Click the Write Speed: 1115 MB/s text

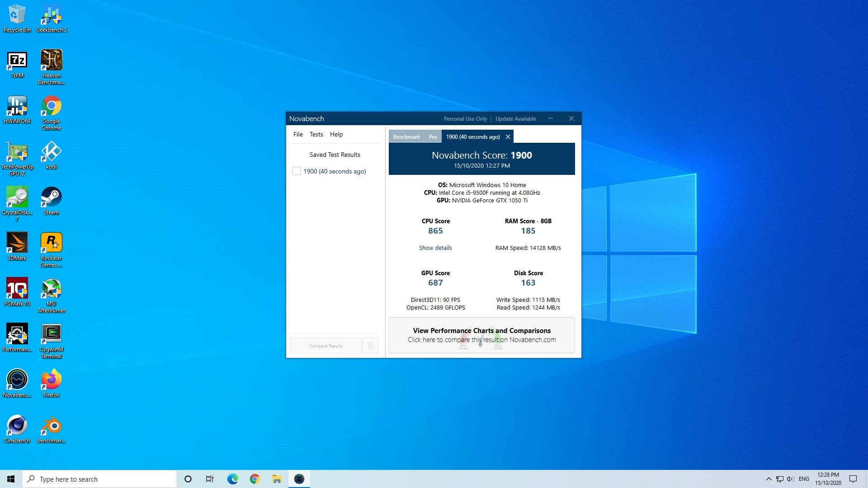[x=528, y=300]
